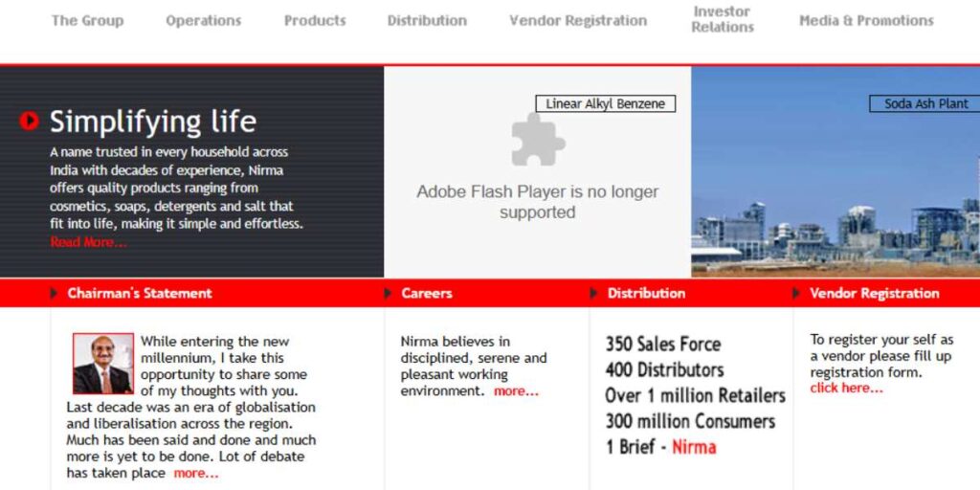Click arrow icon beside Careers heading
980x490 pixels.
pyautogui.click(x=389, y=293)
